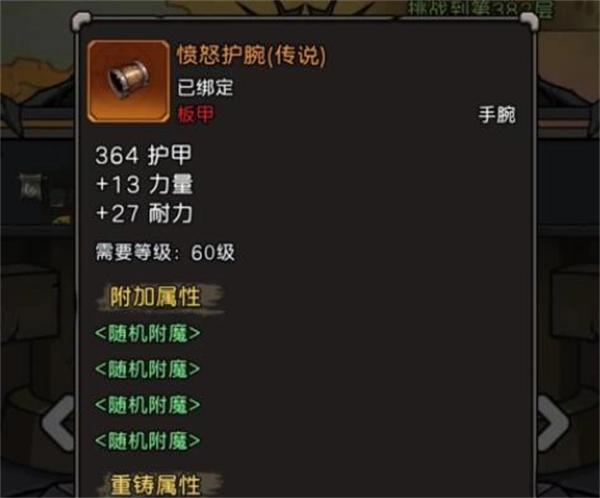Click the 需要等级: 60级 requirement text
600x498 pixels.
point(165,252)
